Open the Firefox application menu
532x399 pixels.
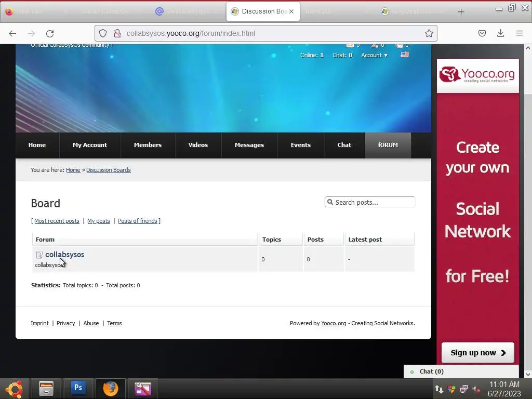coord(520,33)
